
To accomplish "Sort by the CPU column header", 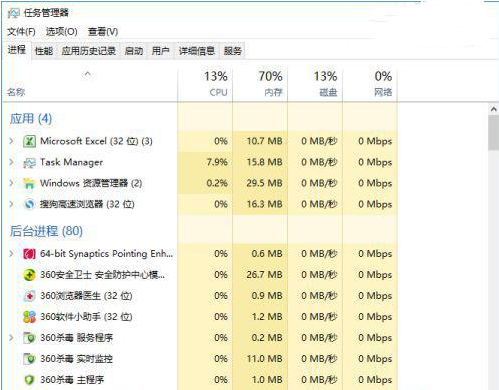I will coord(205,84).
